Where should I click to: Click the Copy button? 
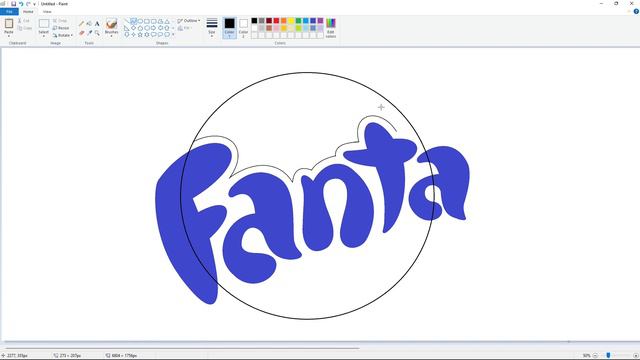[x=25, y=28]
